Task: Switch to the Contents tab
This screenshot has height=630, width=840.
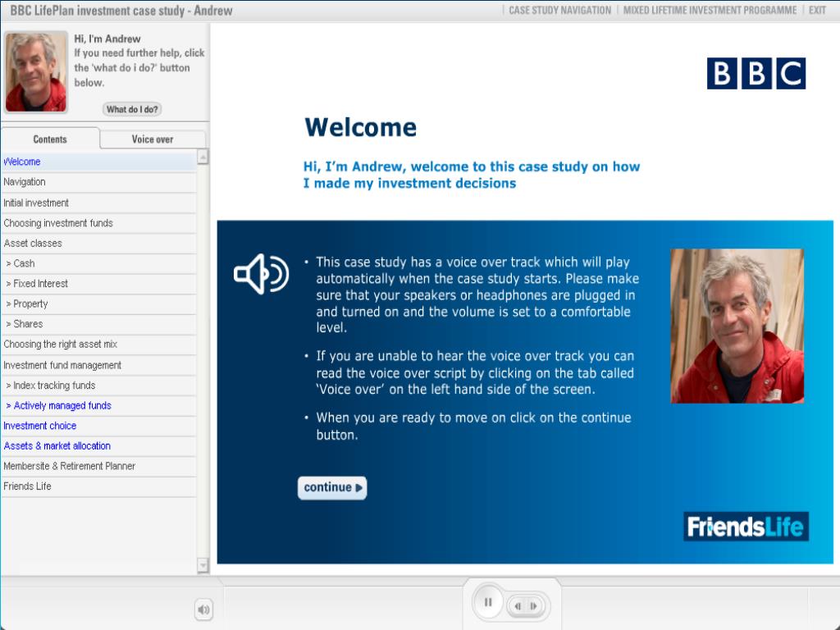Action: point(50,139)
